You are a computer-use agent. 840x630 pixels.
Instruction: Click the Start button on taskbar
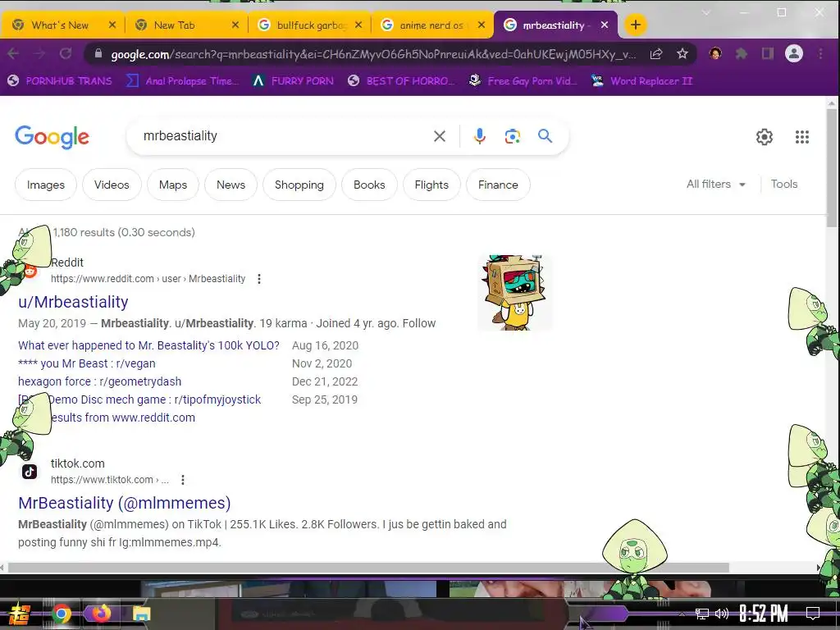coord(18,614)
